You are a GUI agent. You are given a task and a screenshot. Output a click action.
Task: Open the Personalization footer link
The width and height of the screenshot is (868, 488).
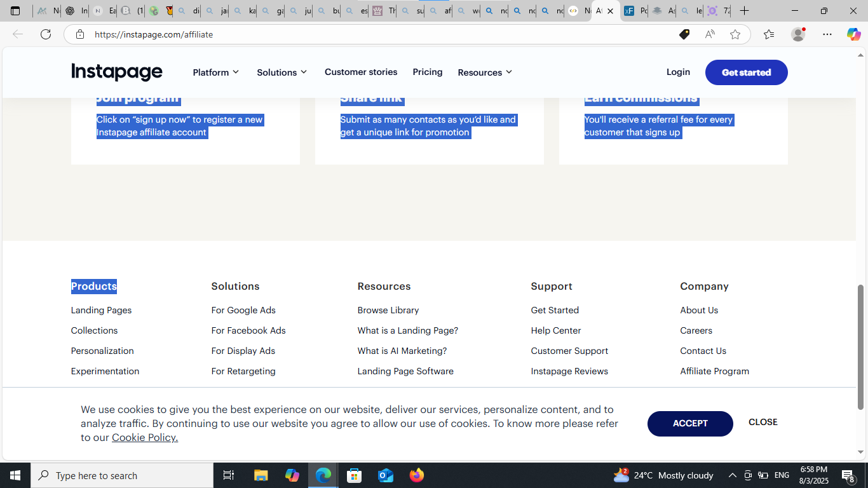point(102,351)
